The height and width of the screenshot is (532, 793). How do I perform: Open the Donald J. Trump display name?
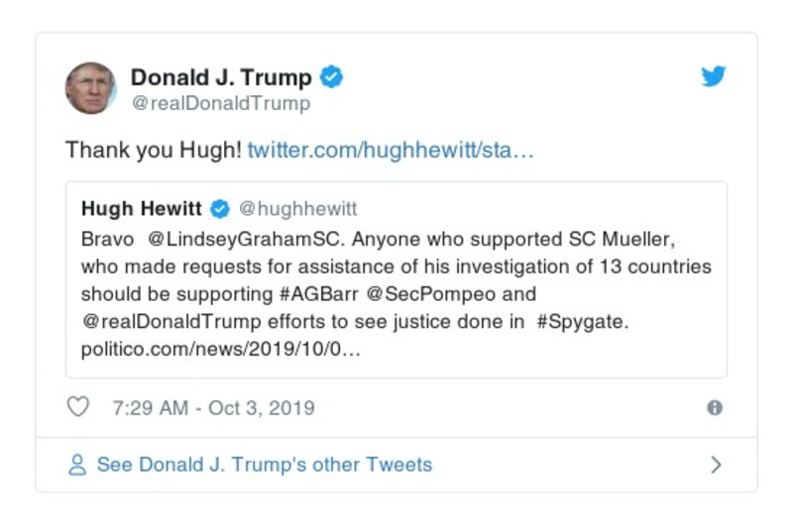tap(221, 77)
